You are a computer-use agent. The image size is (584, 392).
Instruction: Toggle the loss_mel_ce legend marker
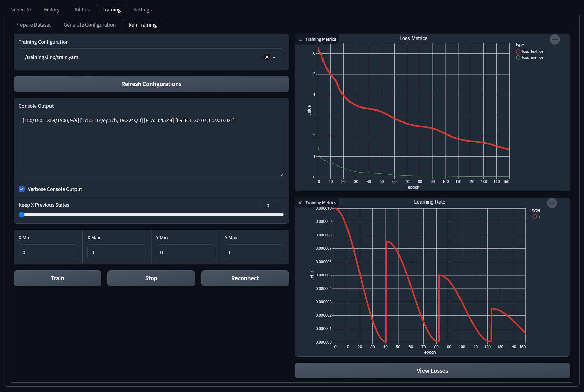click(x=518, y=57)
